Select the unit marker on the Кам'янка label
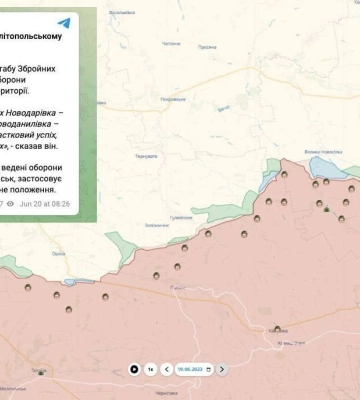 click(277, 329)
